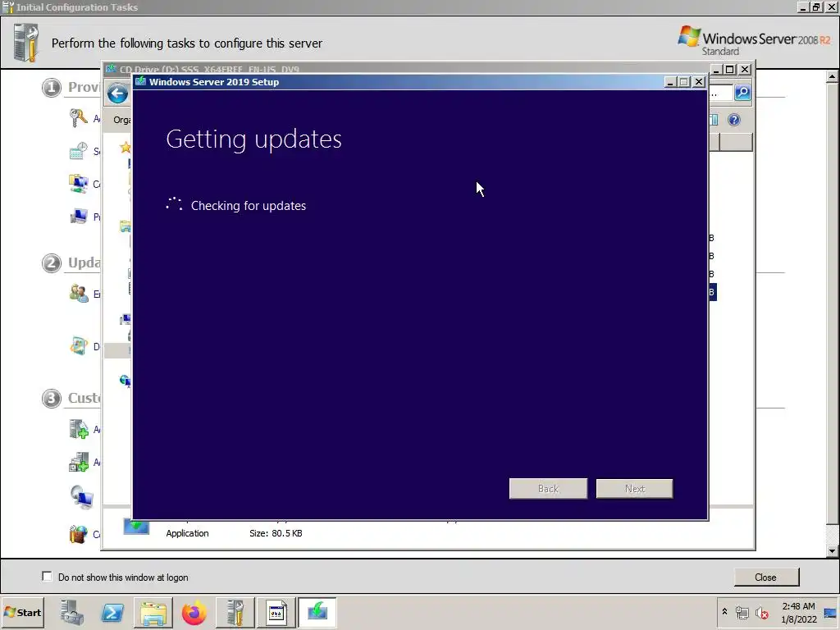Viewport: 840px width, 630px height.
Task: Click the Enable automatic updating icon
Action: tap(79, 293)
